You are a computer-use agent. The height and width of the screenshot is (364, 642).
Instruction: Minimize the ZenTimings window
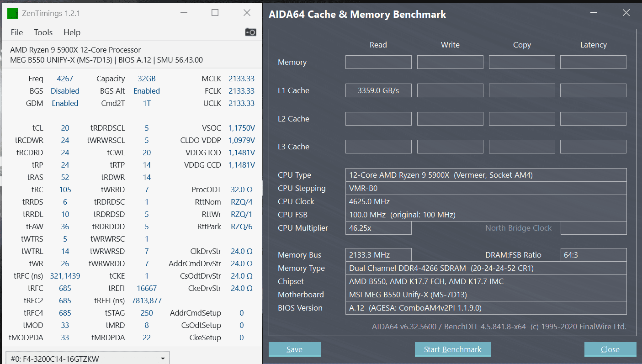coord(183,13)
